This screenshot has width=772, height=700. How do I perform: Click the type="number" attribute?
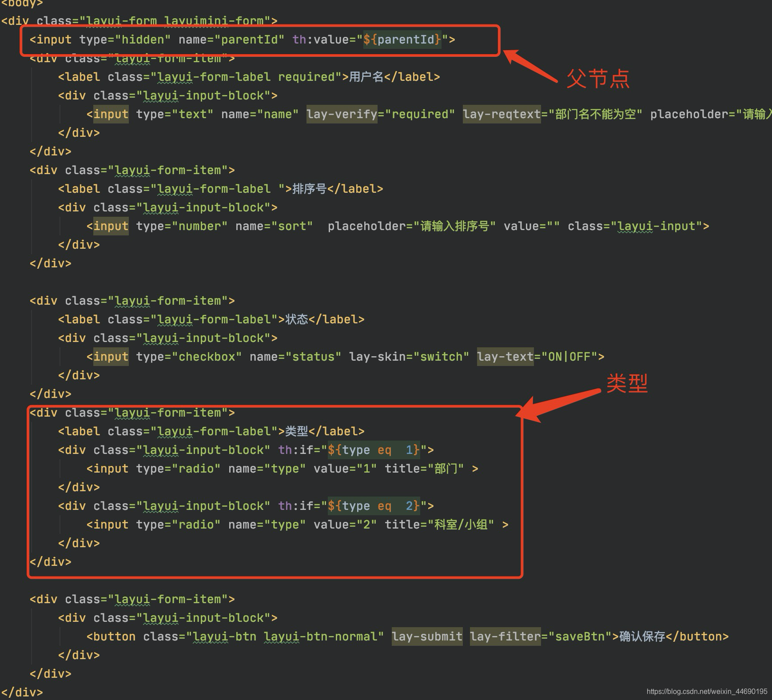[x=182, y=226]
